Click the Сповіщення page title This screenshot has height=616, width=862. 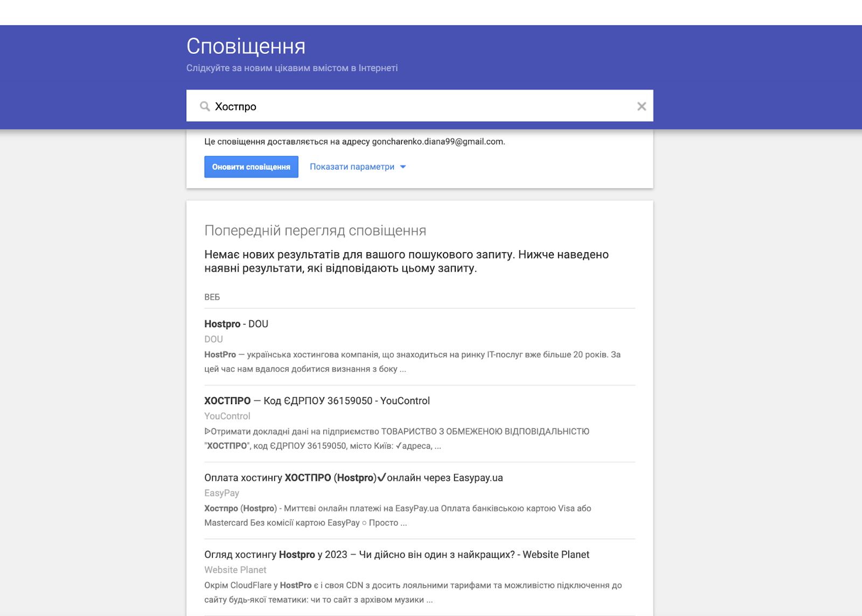click(246, 47)
